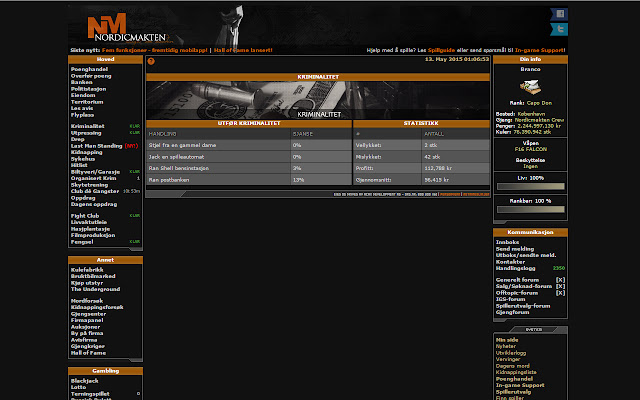This screenshot has width=640, height=400.
Task: Select 'Stjel fra en gammel dame' crime
Action: tap(184, 145)
